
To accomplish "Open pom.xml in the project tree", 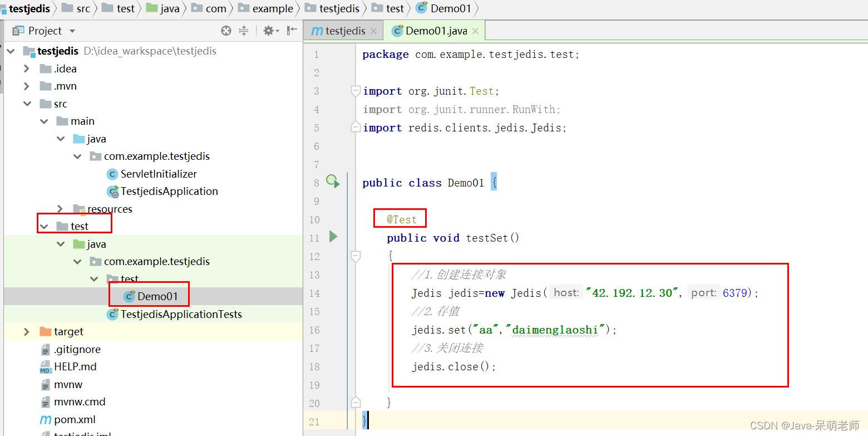I will pyautogui.click(x=75, y=419).
